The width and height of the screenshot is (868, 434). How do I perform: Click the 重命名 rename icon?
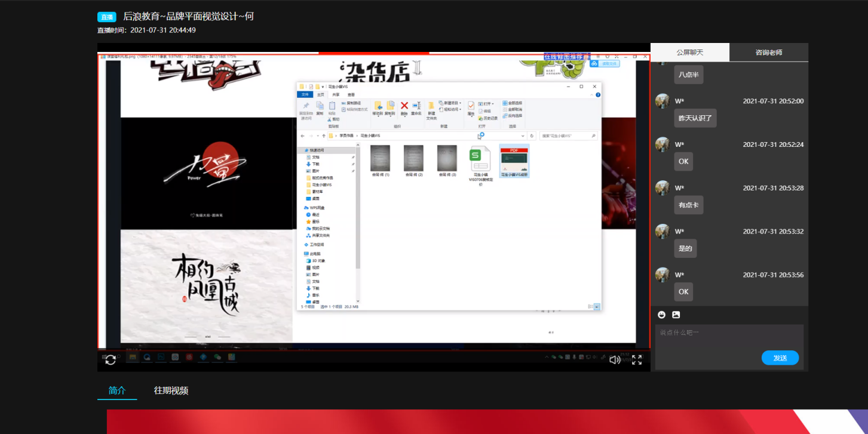(x=416, y=106)
